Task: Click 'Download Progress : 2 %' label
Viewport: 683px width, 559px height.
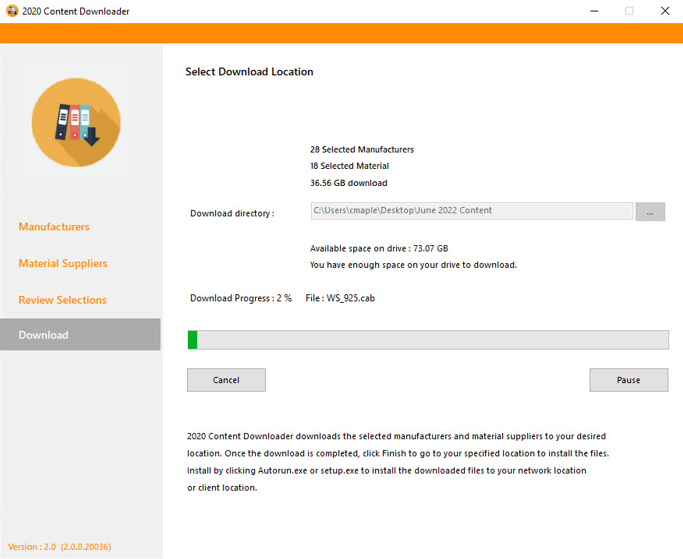Action: [241, 298]
